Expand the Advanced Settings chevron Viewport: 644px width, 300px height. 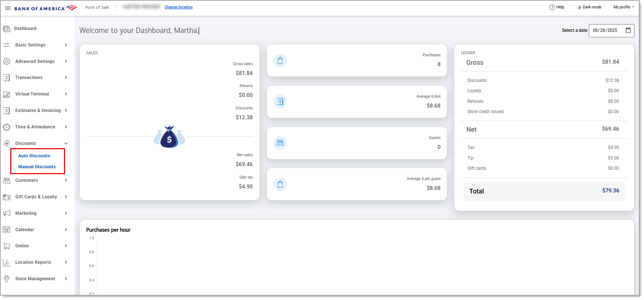click(x=66, y=61)
